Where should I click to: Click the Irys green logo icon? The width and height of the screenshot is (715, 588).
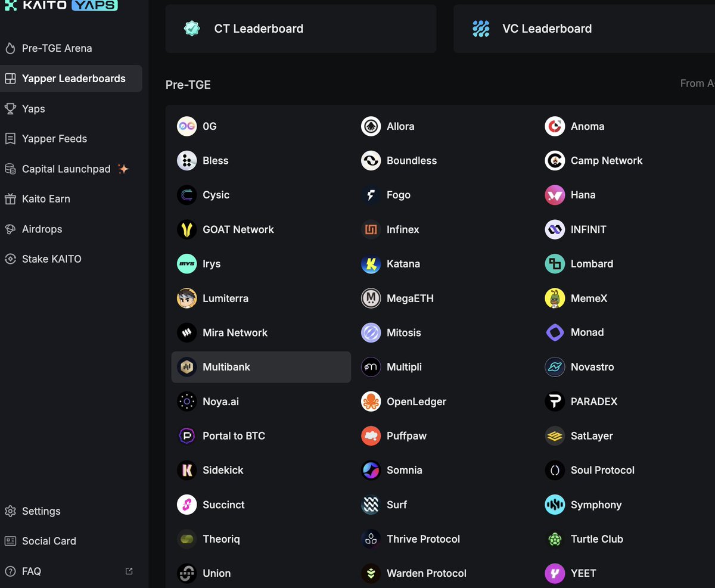click(x=186, y=264)
